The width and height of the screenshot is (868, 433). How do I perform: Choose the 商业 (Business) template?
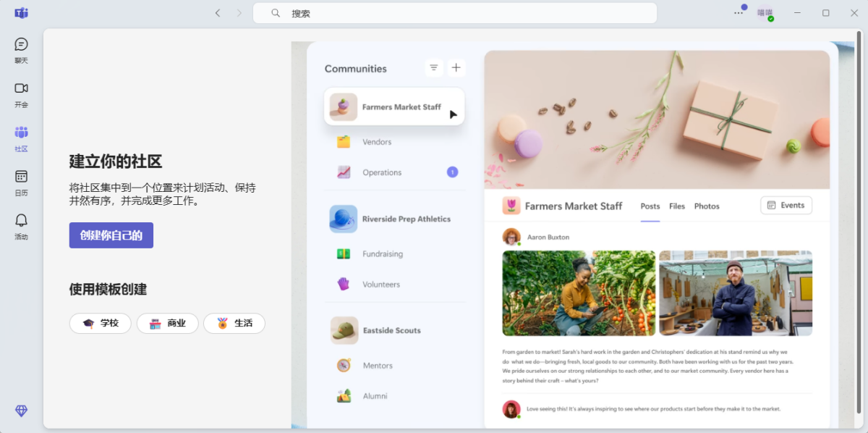point(167,323)
